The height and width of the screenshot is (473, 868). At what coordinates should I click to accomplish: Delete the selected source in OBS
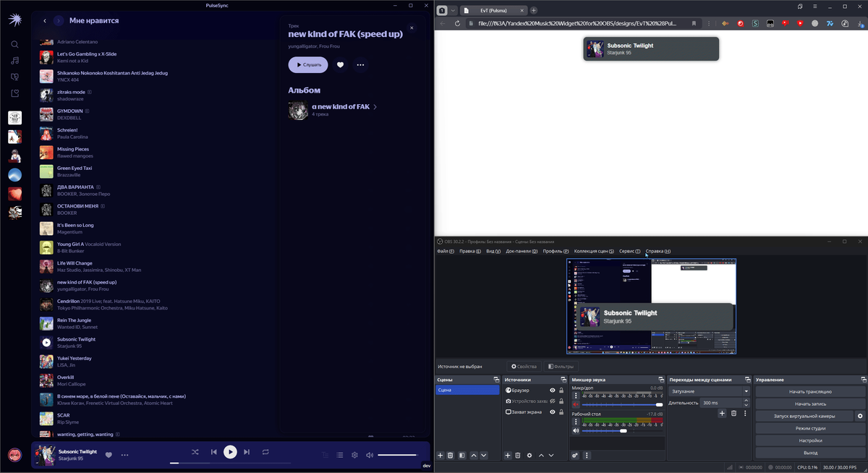(518, 456)
